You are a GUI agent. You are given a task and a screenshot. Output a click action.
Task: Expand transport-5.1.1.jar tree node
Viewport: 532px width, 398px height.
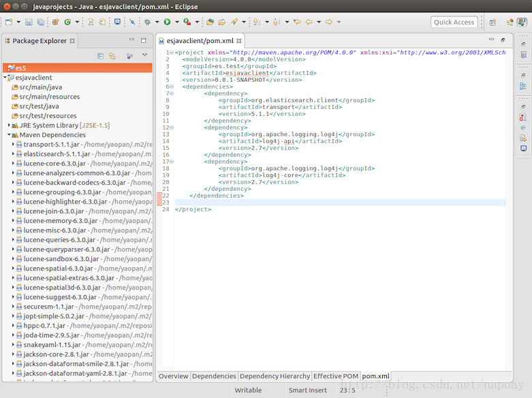click(x=13, y=144)
